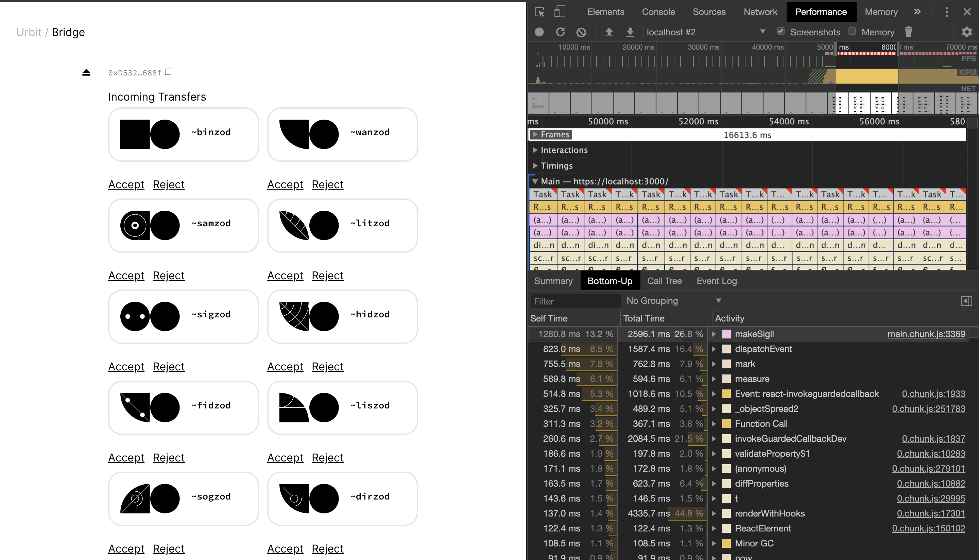Change the No Grouping dropdown

click(673, 301)
